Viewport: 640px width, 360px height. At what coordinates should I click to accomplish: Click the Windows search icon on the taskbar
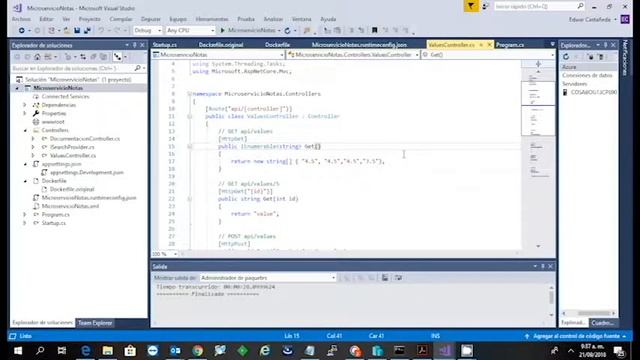40,351
